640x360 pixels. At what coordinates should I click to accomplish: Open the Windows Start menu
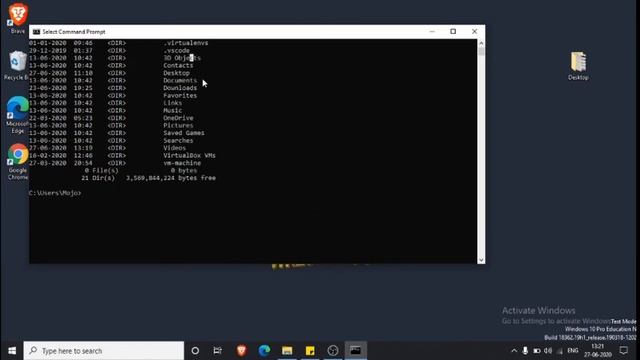coord(12,351)
